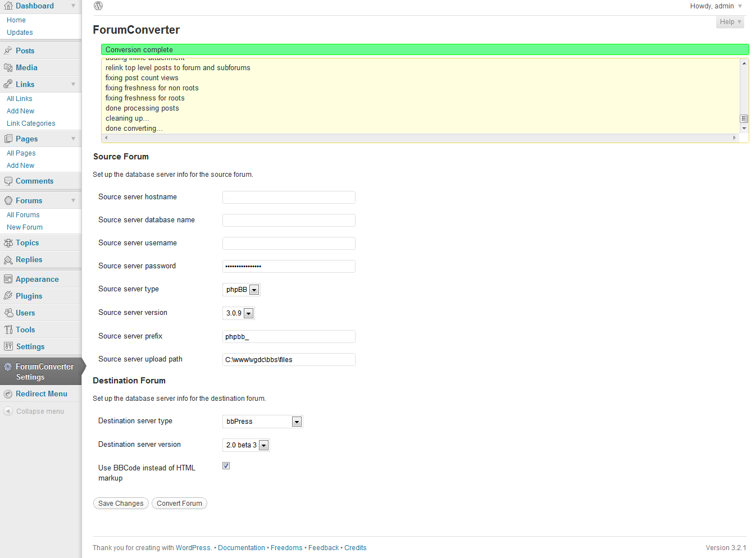Click the Comments bubble icon
The image size is (756, 558).
[8, 181]
